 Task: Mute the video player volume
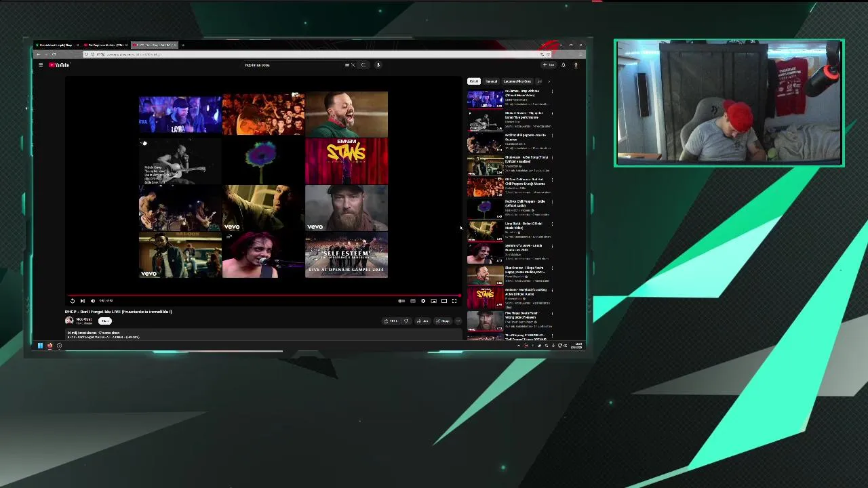click(x=93, y=301)
